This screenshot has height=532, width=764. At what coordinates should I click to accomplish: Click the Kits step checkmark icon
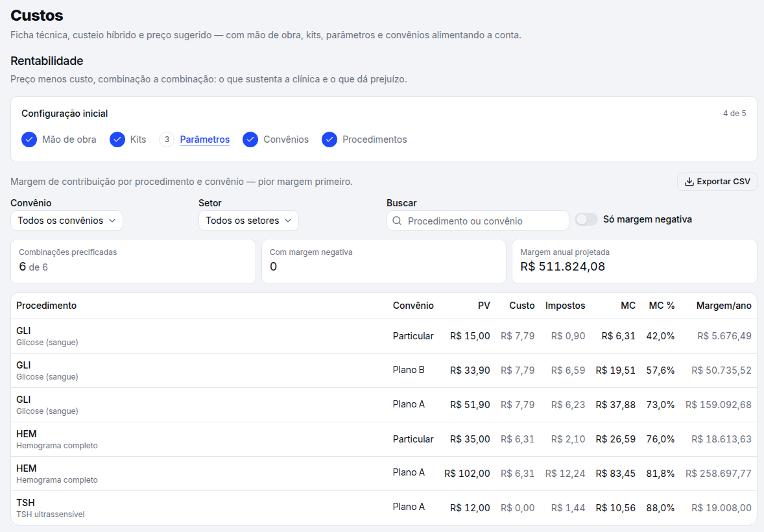point(117,139)
